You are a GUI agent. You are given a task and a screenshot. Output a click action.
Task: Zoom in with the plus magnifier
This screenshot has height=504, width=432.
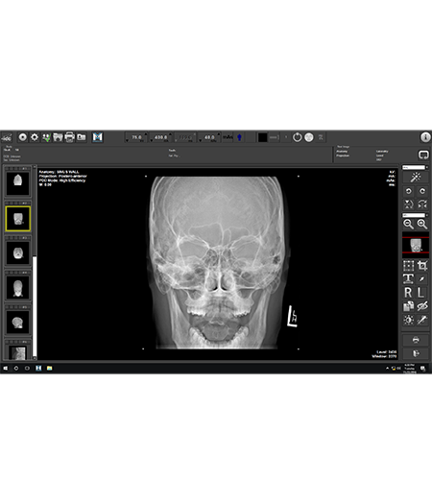point(422,224)
